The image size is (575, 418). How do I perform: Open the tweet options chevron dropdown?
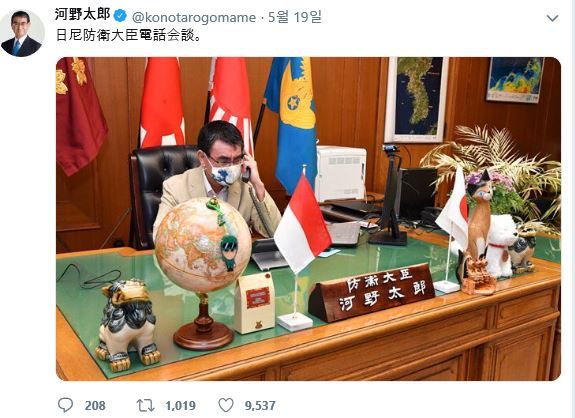(x=552, y=18)
